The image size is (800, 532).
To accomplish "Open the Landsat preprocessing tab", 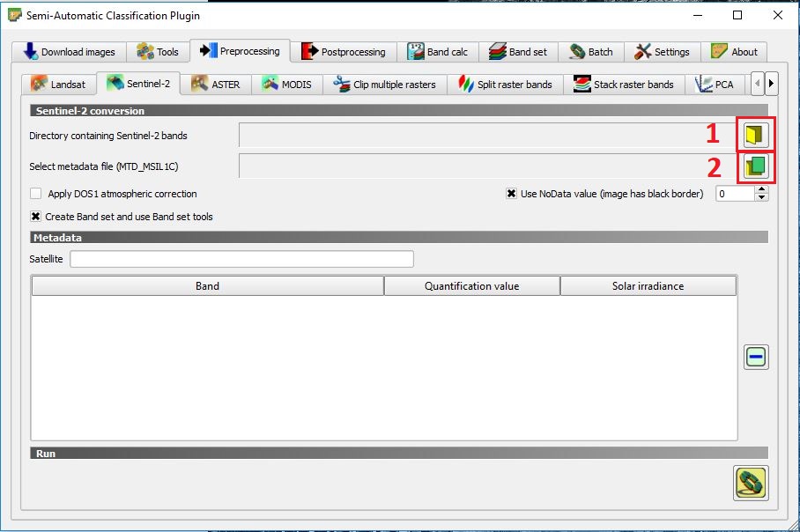I will (x=58, y=85).
